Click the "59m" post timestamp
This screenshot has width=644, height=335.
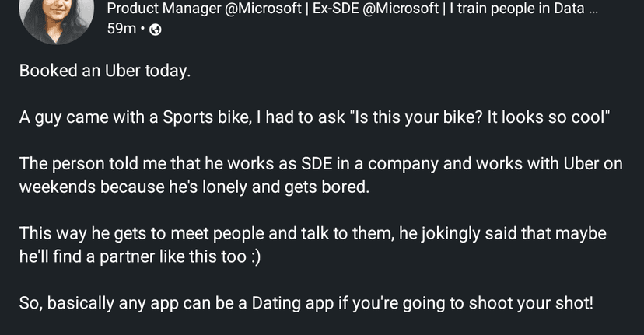pos(121,30)
